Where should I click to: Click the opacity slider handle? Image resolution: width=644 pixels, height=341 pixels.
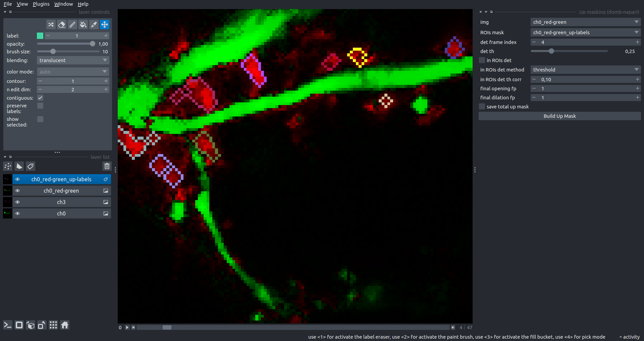(93, 44)
